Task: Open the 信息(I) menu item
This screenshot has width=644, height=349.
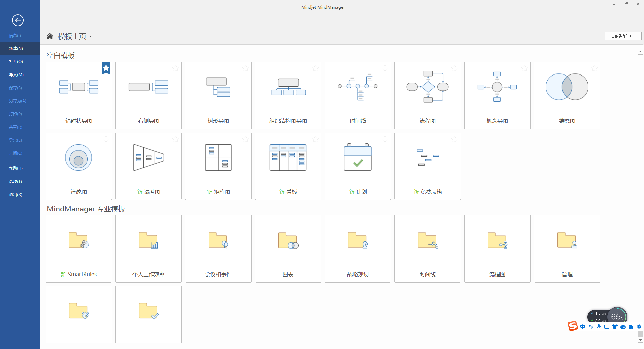Action: coord(15,35)
